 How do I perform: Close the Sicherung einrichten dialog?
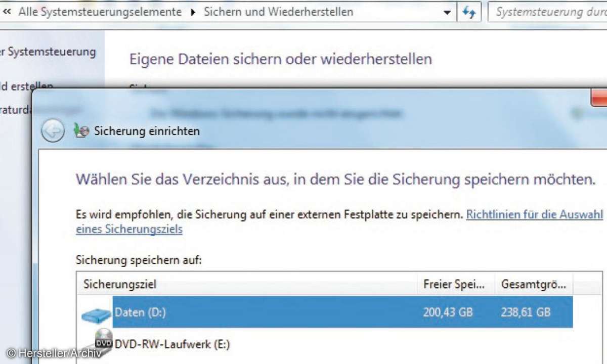click(599, 97)
